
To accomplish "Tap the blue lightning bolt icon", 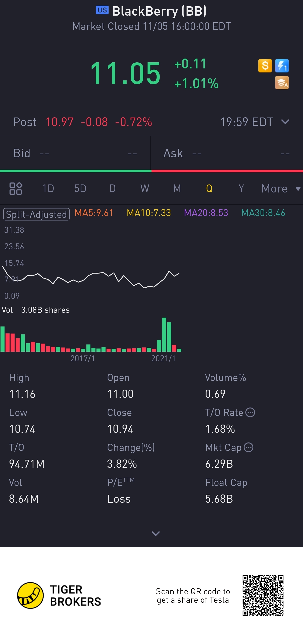I will [x=282, y=66].
